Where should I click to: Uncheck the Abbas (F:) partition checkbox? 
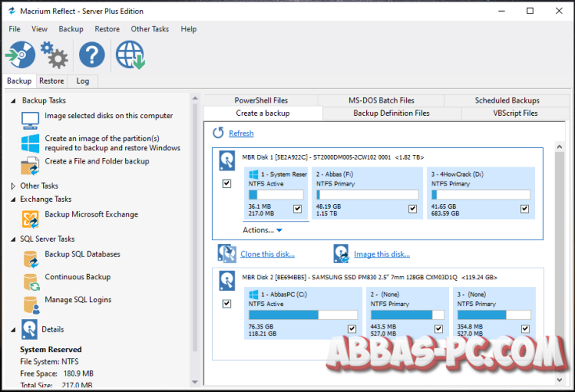[x=412, y=209]
